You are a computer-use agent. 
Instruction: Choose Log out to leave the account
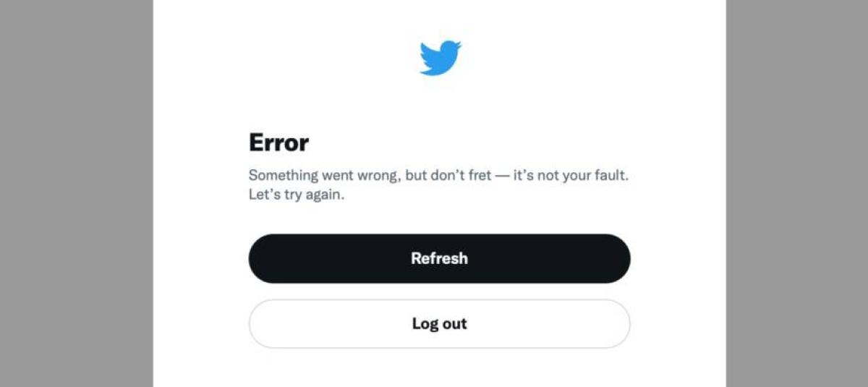pyautogui.click(x=439, y=323)
